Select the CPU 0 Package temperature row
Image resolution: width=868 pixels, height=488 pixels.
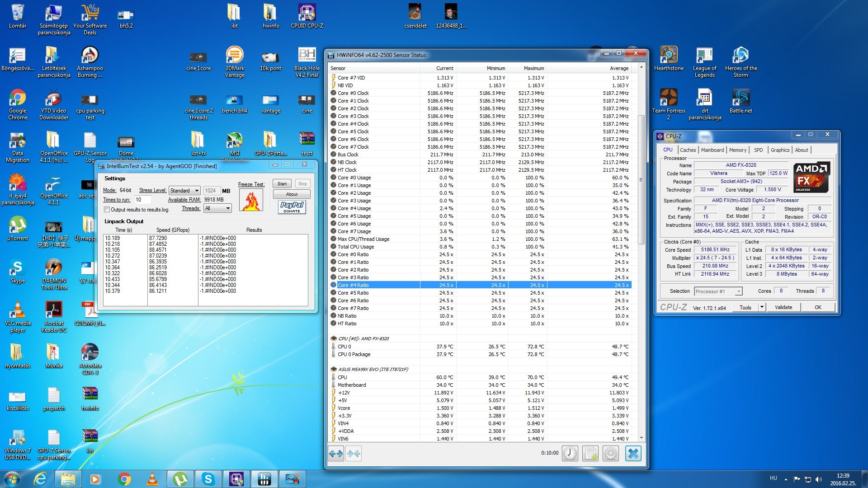click(480, 354)
